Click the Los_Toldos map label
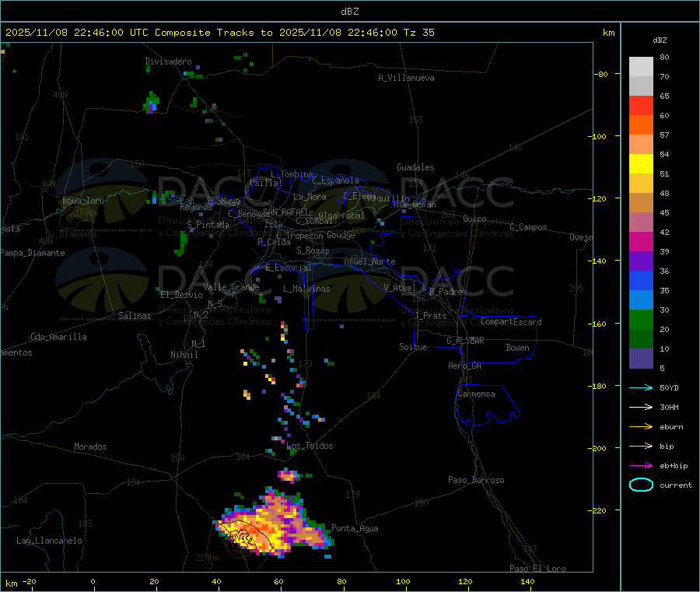 click(310, 446)
